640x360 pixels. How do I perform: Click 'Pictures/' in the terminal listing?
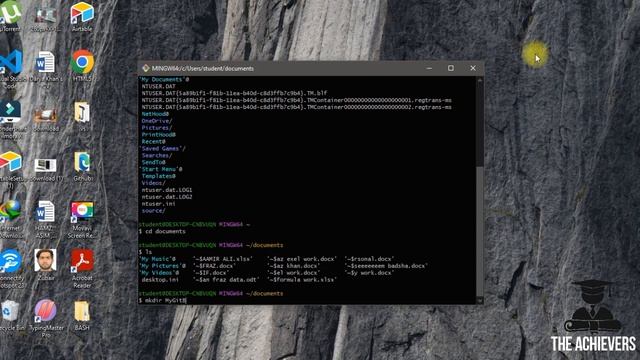point(157,128)
